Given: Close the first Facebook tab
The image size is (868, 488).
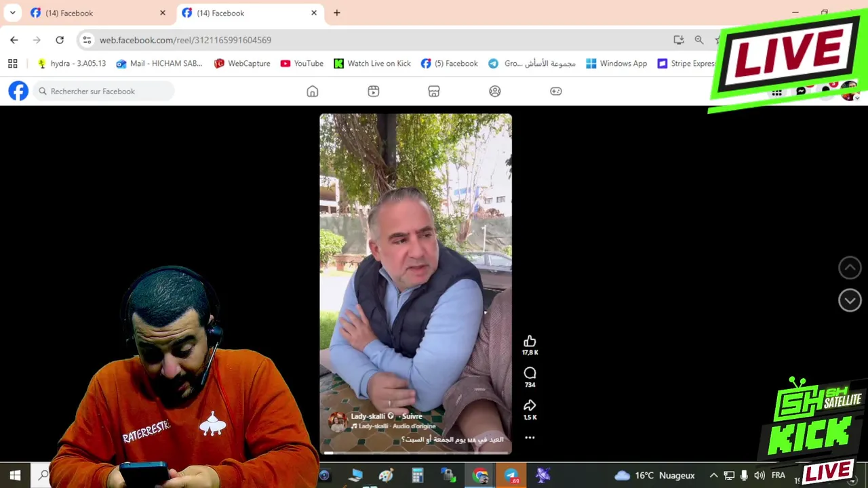Looking at the screenshot, I should coord(163,13).
